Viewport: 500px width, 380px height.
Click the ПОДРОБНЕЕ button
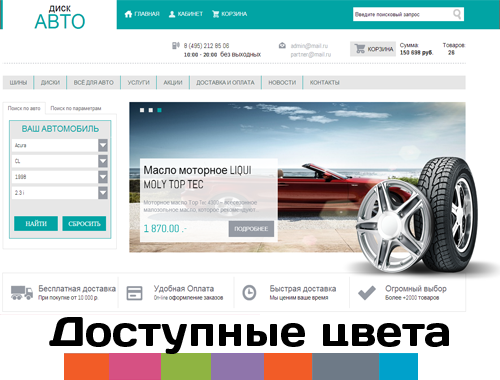coord(251,229)
